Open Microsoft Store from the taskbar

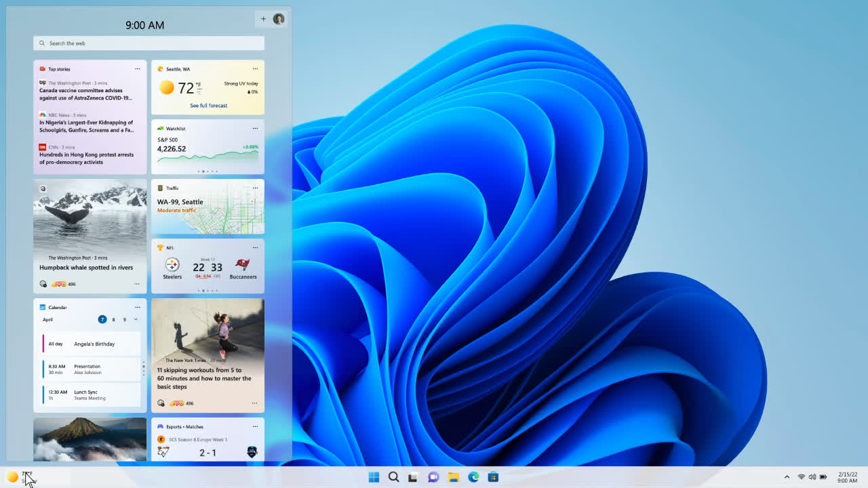coord(493,477)
